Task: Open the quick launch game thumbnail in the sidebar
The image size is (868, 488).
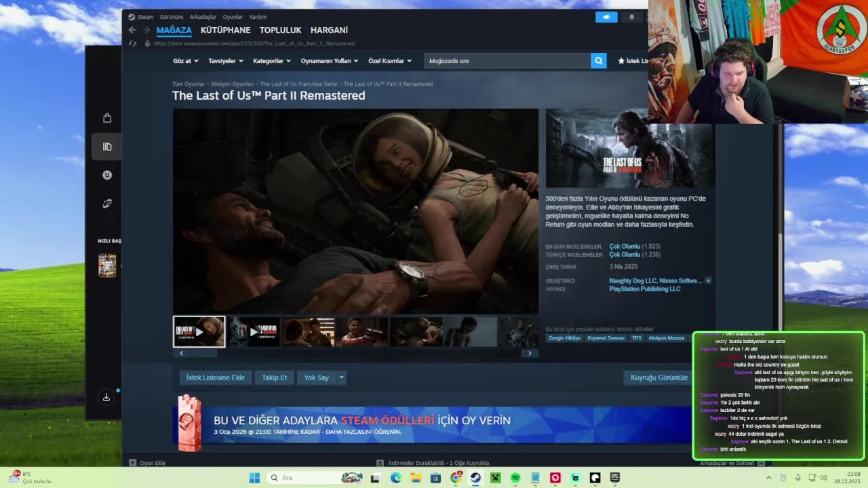Action: pos(107,266)
